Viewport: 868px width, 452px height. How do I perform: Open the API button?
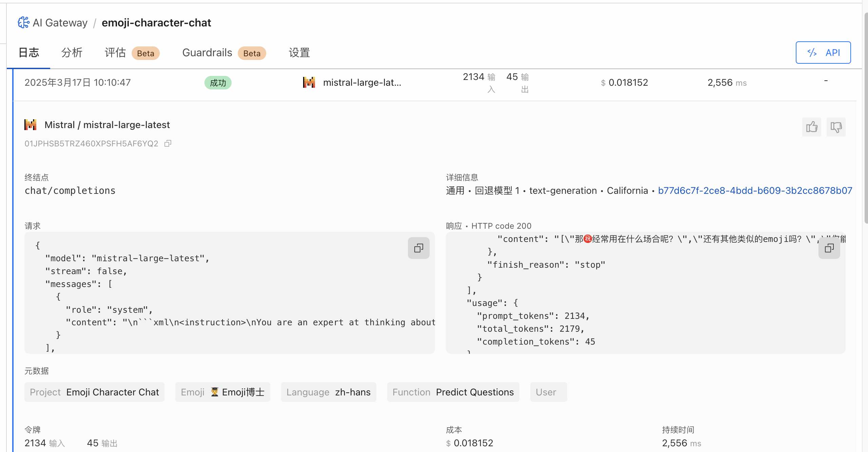coord(823,53)
